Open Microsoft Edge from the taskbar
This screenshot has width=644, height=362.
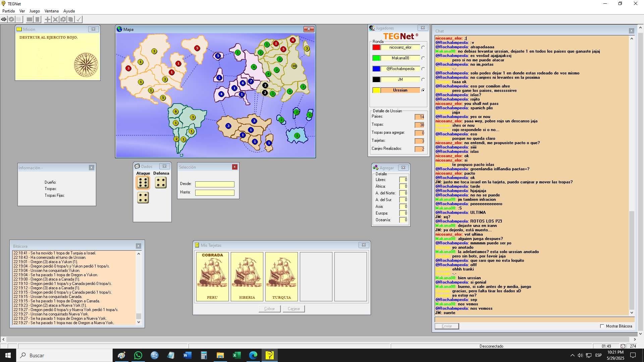253,355
